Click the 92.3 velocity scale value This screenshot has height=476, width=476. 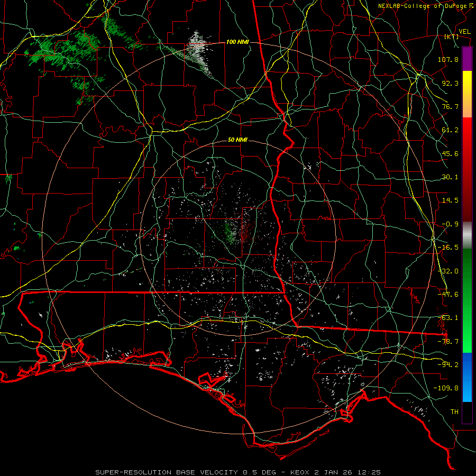(450, 83)
